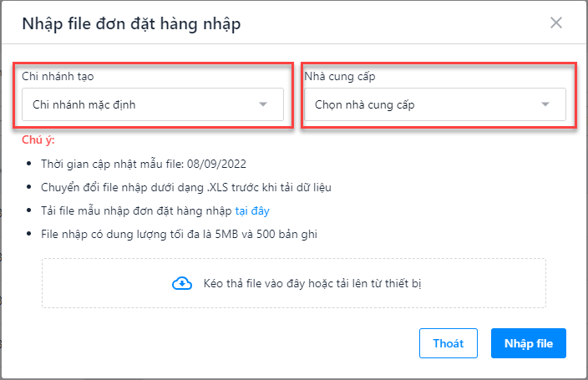588x380 pixels.
Task: Expand the Chọn nhà cung cấp dropdown arrow
Action: [x=545, y=104]
